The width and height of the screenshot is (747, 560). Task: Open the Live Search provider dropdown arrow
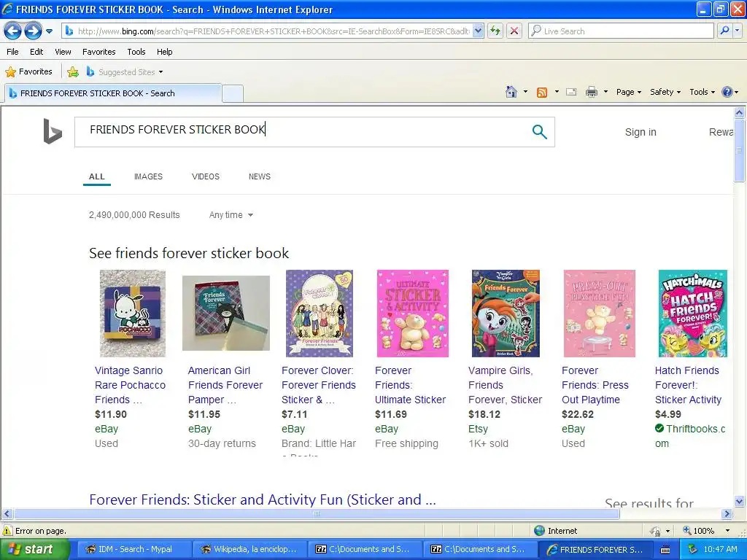pos(737,31)
